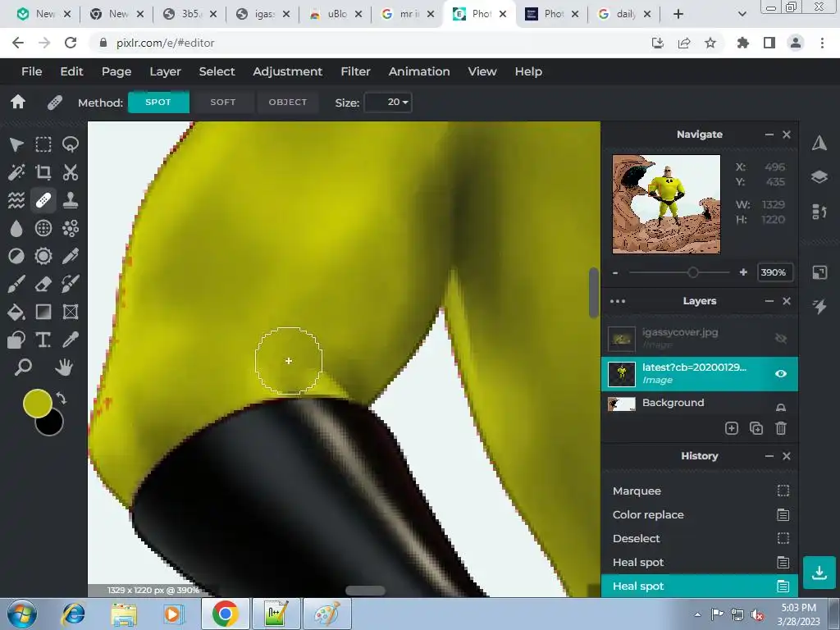The height and width of the screenshot is (630, 840).
Task: Select the Gradient tool
Action: 43,312
